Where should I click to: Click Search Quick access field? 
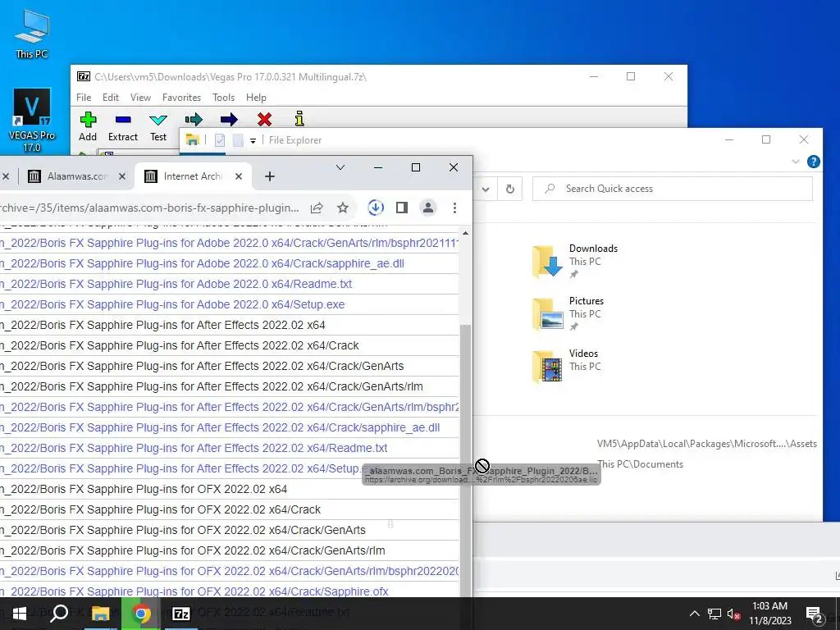coord(673,189)
